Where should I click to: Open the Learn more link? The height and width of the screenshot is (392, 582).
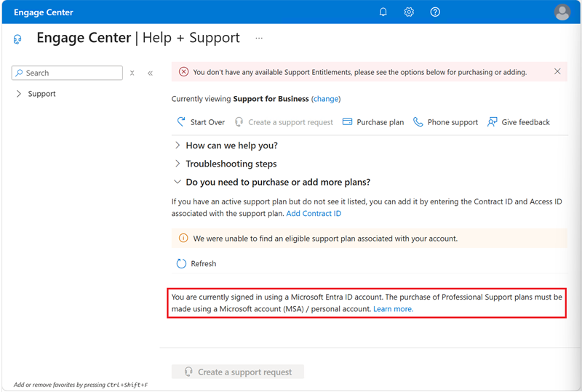pyautogui.click(x=393, y=309)
